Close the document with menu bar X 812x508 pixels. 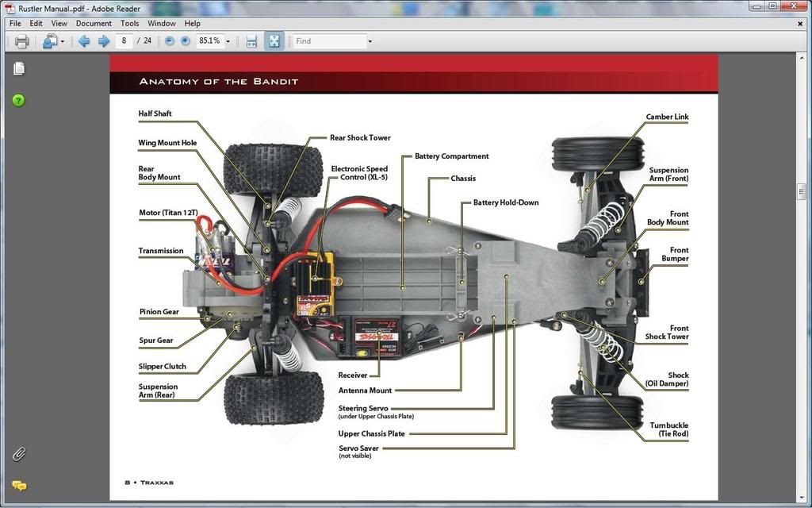(800, 23)
